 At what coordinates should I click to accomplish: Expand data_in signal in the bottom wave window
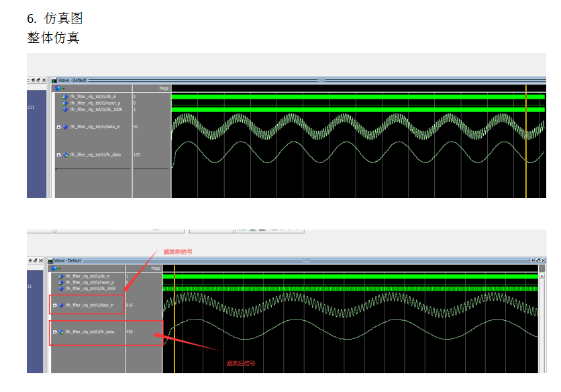pyautogui.click(x=54, y=305)
